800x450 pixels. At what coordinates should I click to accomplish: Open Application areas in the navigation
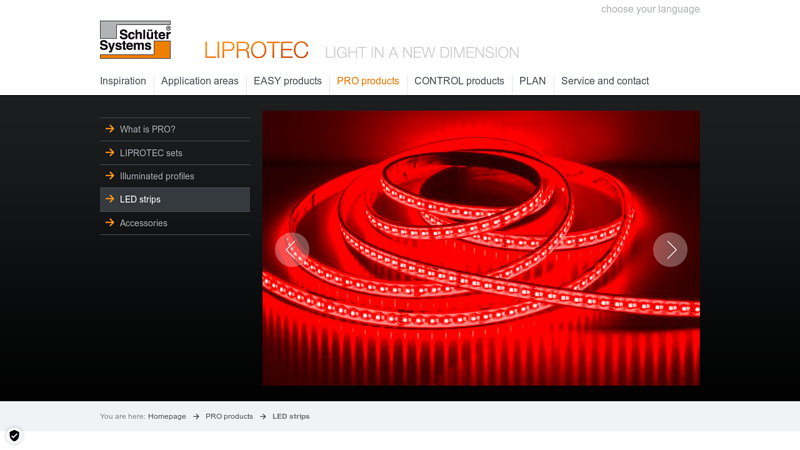(x=199, y=81)
